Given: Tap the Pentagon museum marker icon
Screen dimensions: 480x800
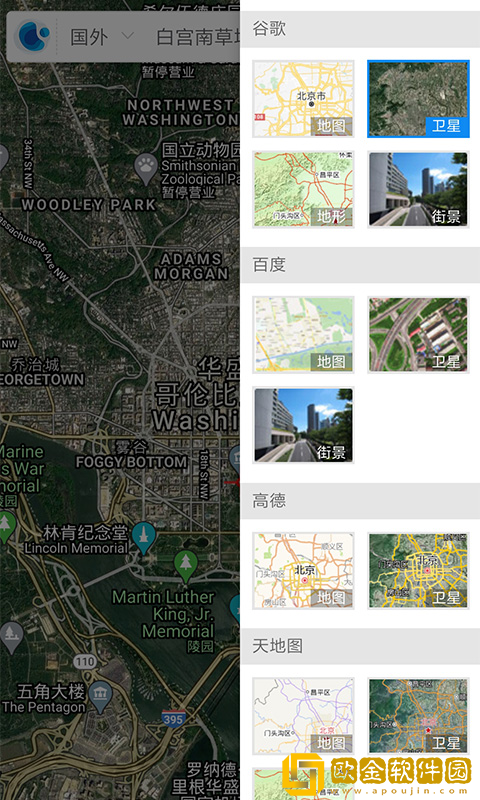Looking at the screenshot, I should tap(100, 696).
